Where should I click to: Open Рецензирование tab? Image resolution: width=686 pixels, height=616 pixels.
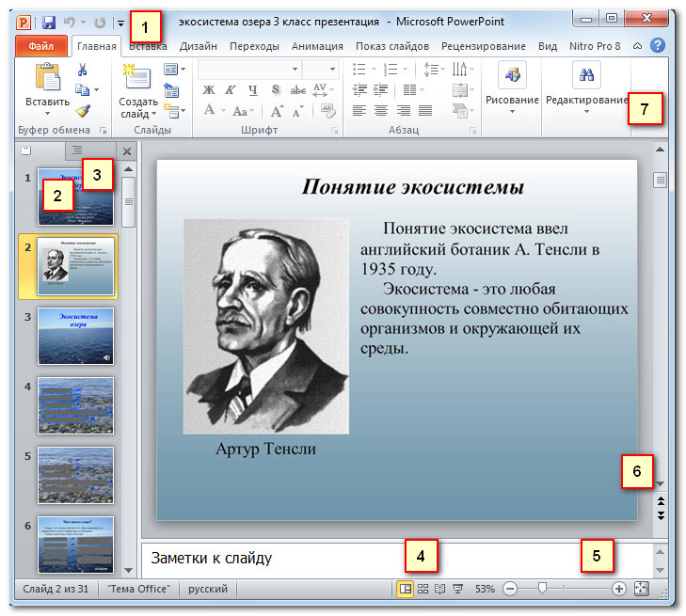[x=484, y=46]
